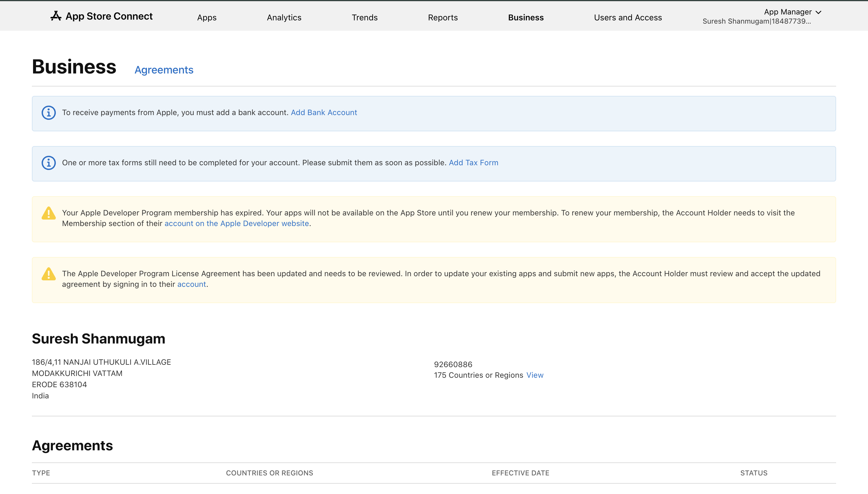Viewport: 868px width, 494px height.
Task: Open Reports from the navigation bar
Action: (443, 17)
